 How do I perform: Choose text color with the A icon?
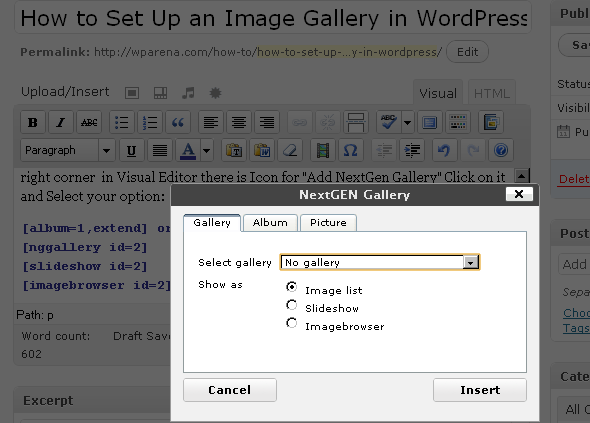[x=188, y=150]
